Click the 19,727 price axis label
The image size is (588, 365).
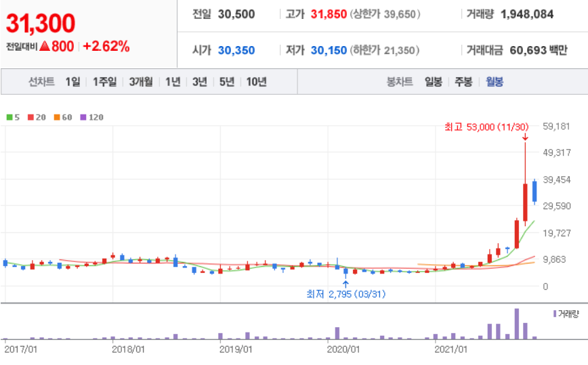(557, 233)
